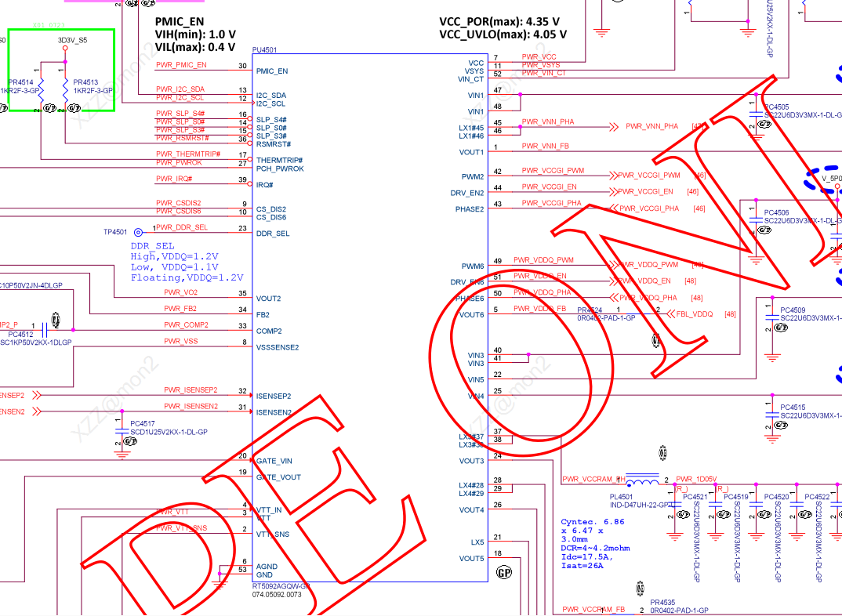This screenshot has height=616, width=842.
Task: Select the 'Isat=26A' note line
Action: (x=582, y=566)
